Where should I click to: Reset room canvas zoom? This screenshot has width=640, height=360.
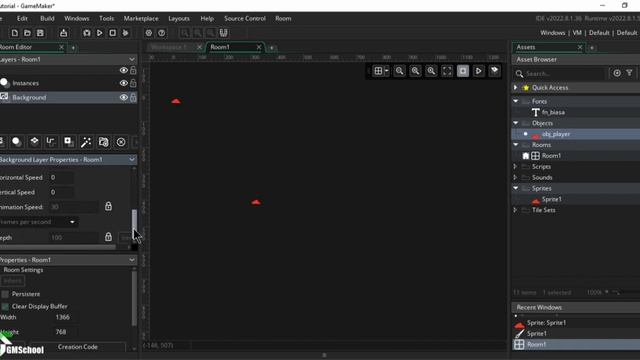[416, 71]
